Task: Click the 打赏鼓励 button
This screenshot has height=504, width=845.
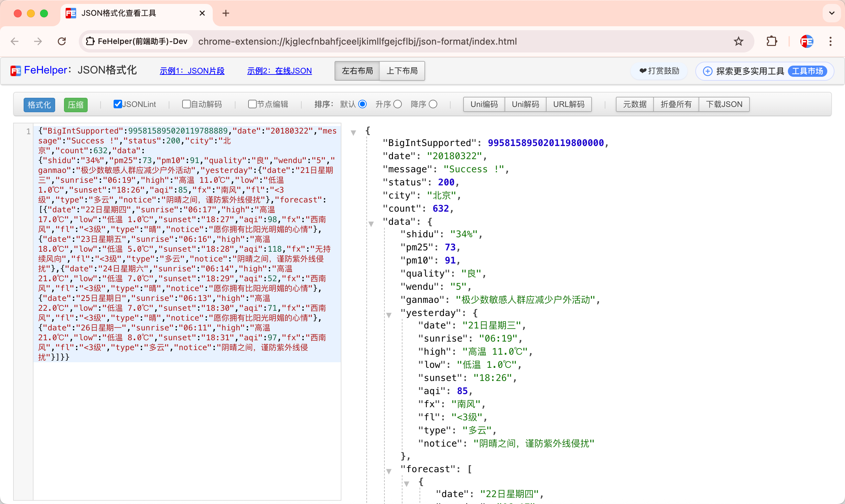Action: tap(659, 71)
